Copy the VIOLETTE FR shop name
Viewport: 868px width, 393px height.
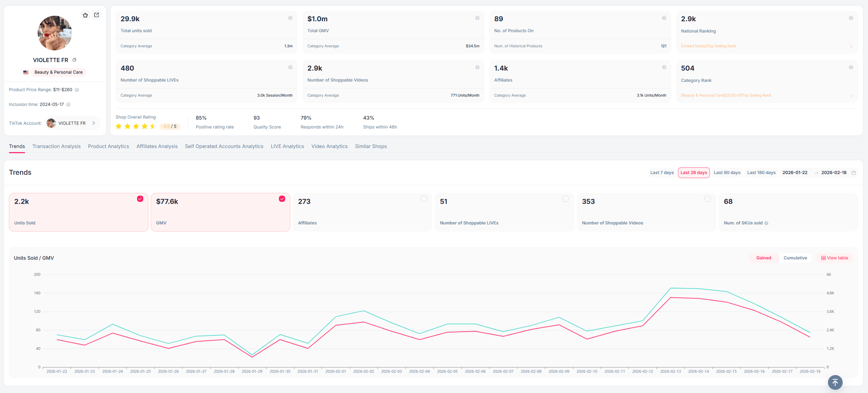coord(75,60)
